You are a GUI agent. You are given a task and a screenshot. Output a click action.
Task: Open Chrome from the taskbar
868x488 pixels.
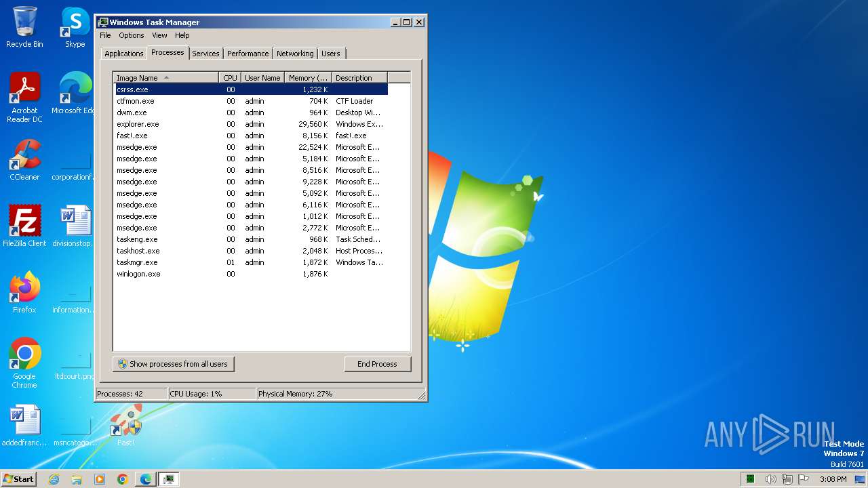coord(122,479)
